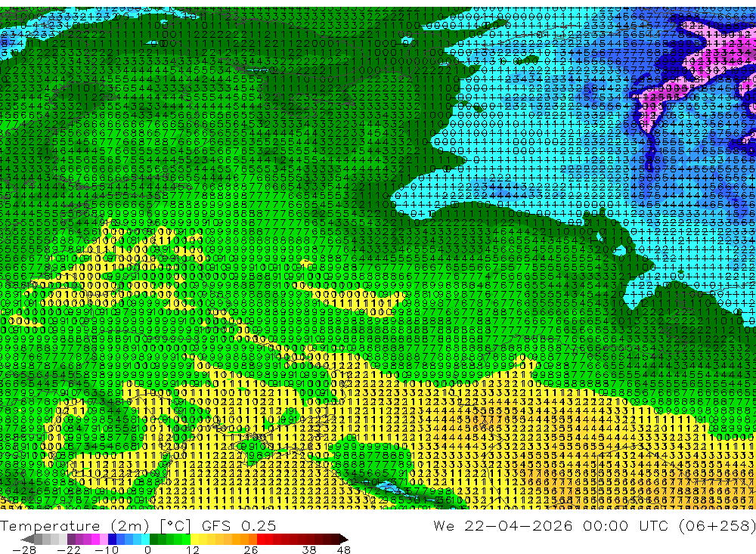Click the 0 legend value
The image size is (756, 554).
[147, 550]
